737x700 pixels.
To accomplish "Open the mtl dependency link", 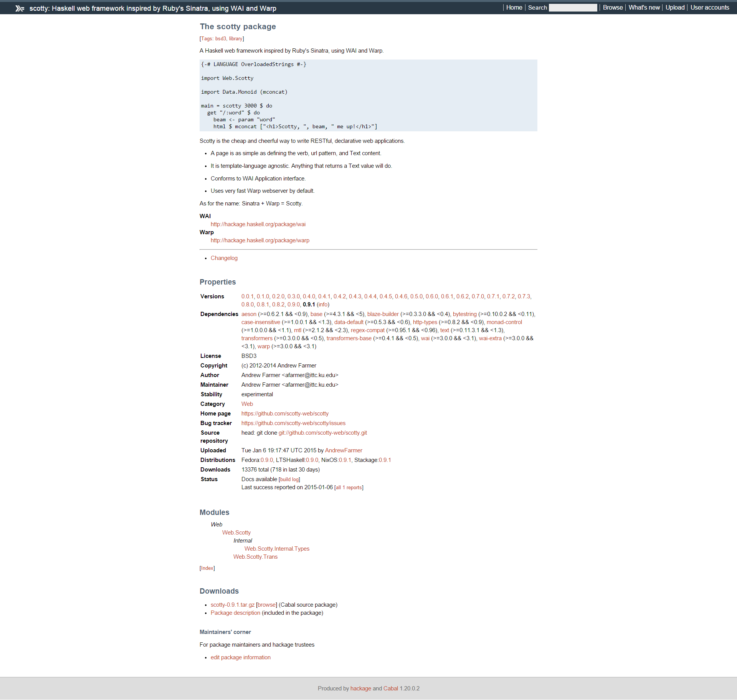I will tap(297, 330).
